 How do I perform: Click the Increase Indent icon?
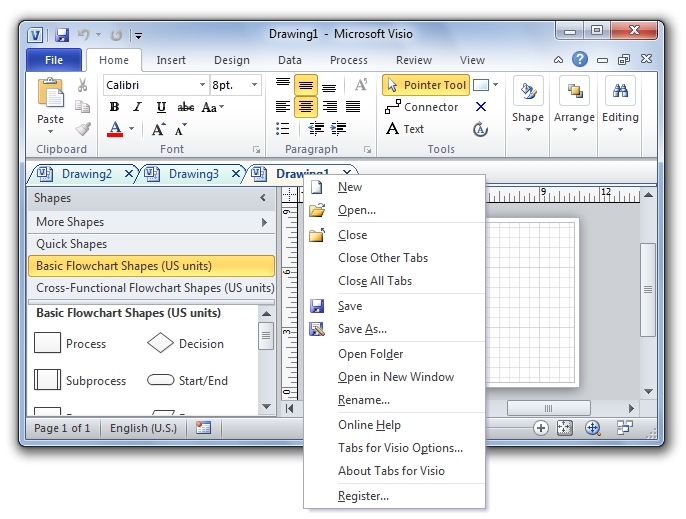point(339,128)
